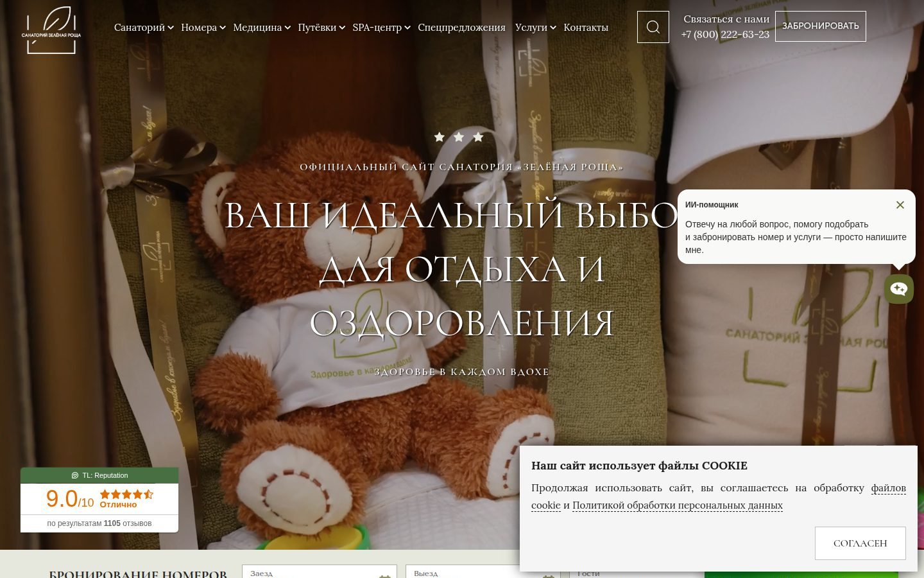Click the Заезд date field

[x=320, y=572]
